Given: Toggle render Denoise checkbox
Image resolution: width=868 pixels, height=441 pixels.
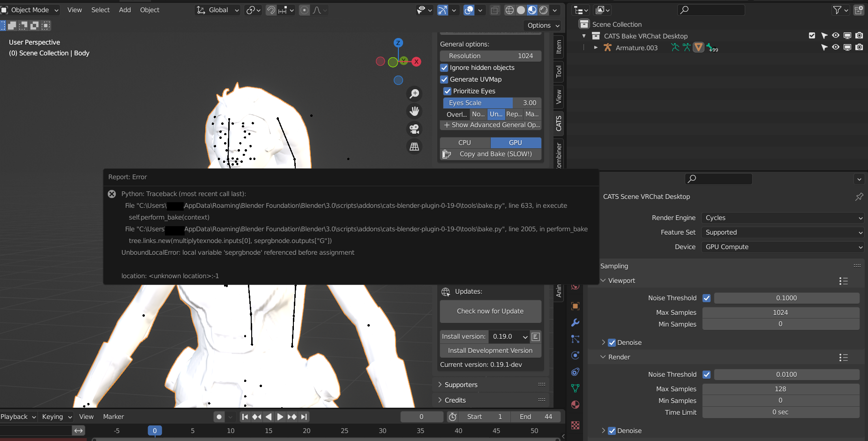Looking at the screenshot, I should 612,431.
